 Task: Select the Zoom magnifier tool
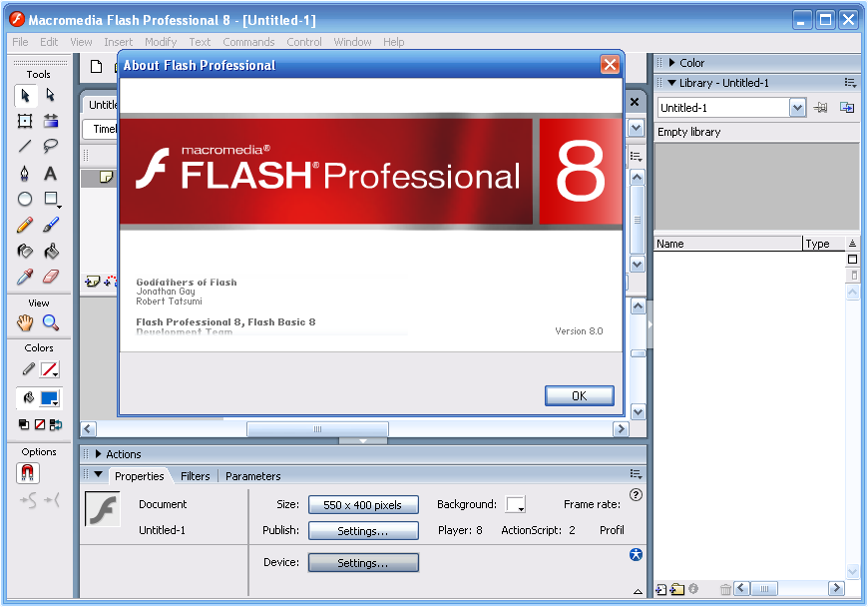coord(50,322)
